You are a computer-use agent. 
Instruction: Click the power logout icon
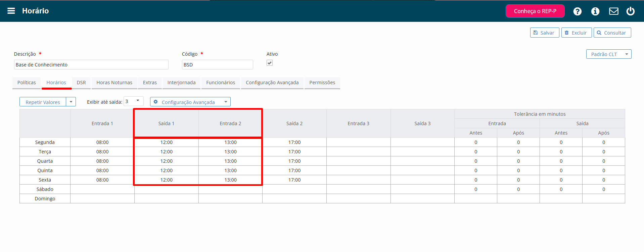tap(630, 11)
